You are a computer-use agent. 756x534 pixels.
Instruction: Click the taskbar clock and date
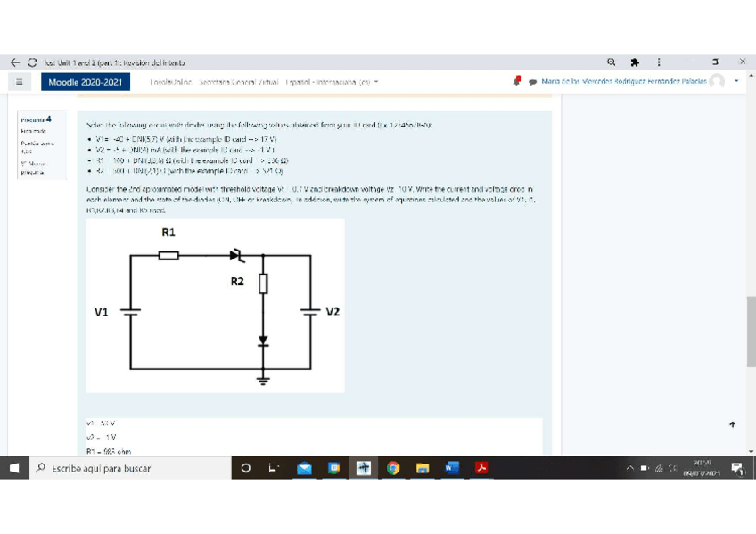point(702,468)
